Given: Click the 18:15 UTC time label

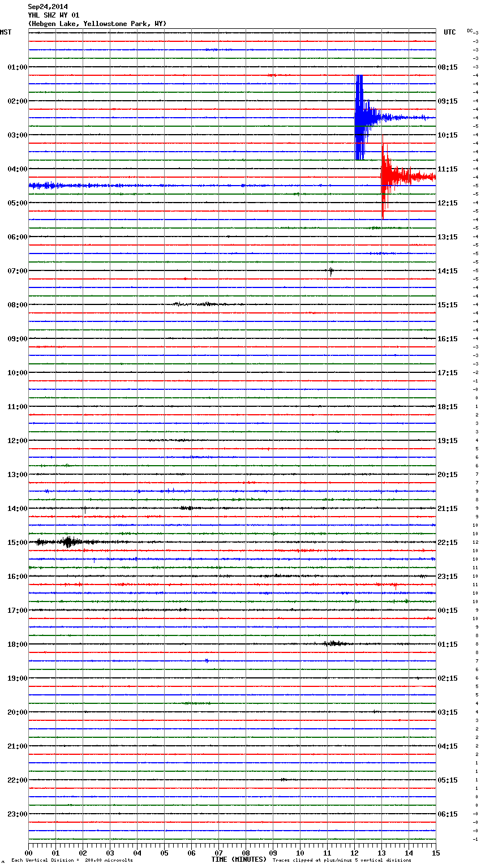Looking at the screenshot, I should pyautogui.click(x=448, y=407).
